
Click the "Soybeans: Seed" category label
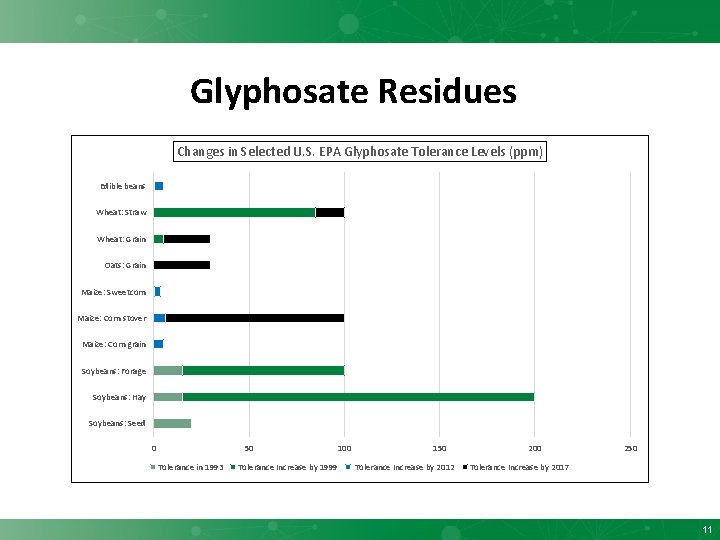117,423
